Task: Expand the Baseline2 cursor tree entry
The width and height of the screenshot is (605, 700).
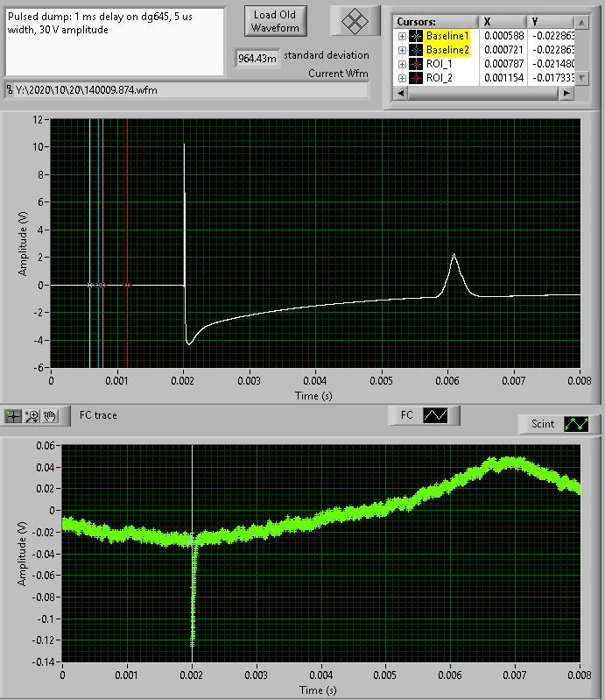Action: tap(402, 50)
